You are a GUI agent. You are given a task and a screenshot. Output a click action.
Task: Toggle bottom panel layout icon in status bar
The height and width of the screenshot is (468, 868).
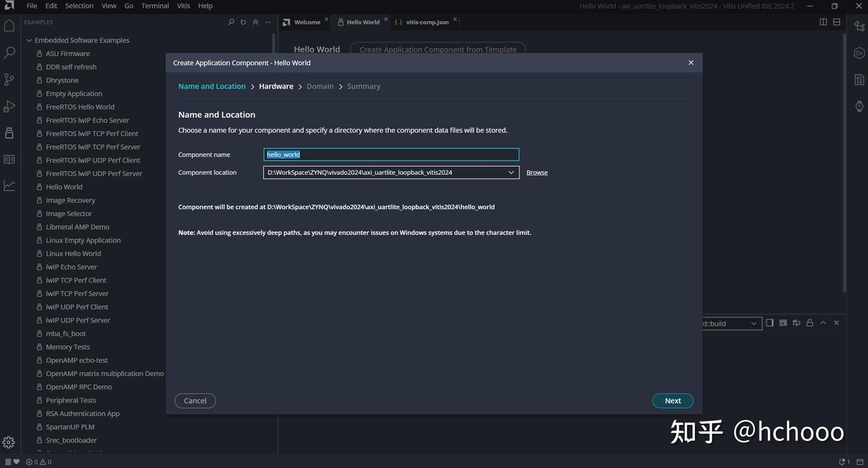[x=859, y=462]
